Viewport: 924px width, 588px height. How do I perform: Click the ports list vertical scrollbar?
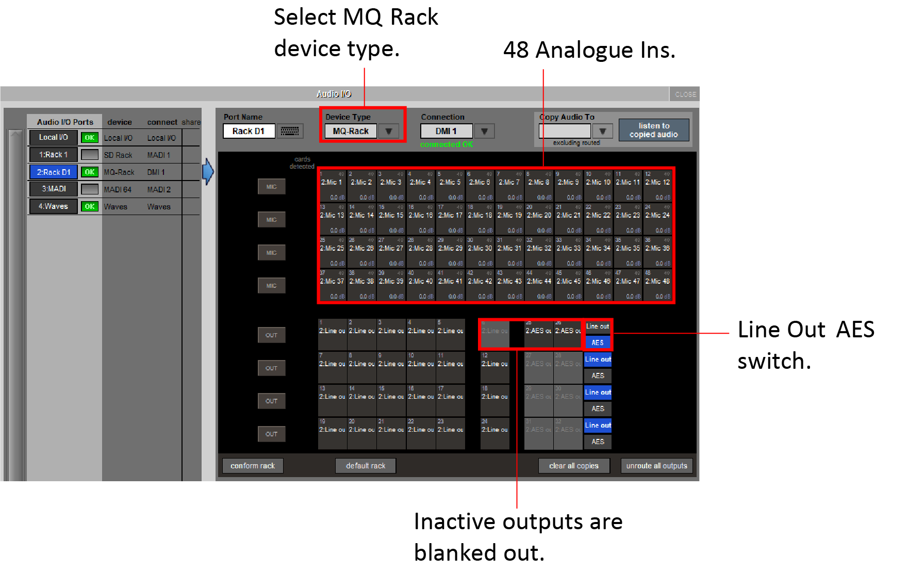[16, 304]
